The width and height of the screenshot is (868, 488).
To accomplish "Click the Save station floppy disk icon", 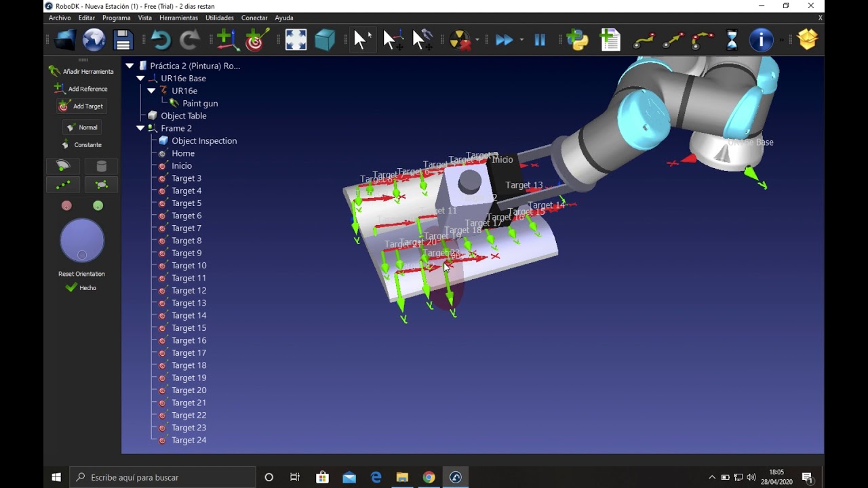I will [x=123, y=40].
